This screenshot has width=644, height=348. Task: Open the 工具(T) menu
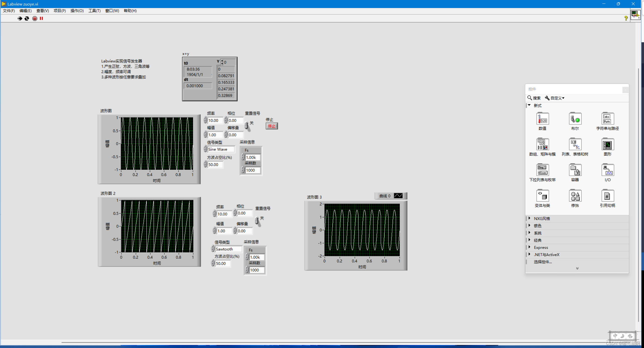tap(94, 11)
